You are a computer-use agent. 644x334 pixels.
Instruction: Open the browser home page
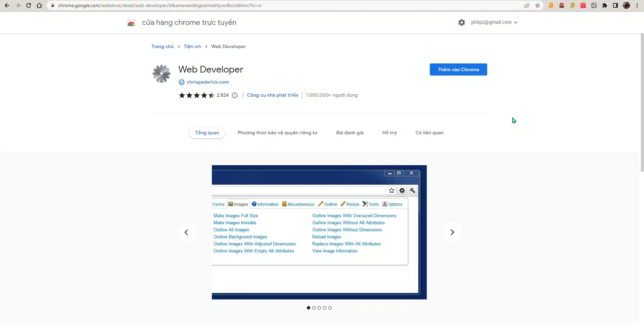point(39,5)
